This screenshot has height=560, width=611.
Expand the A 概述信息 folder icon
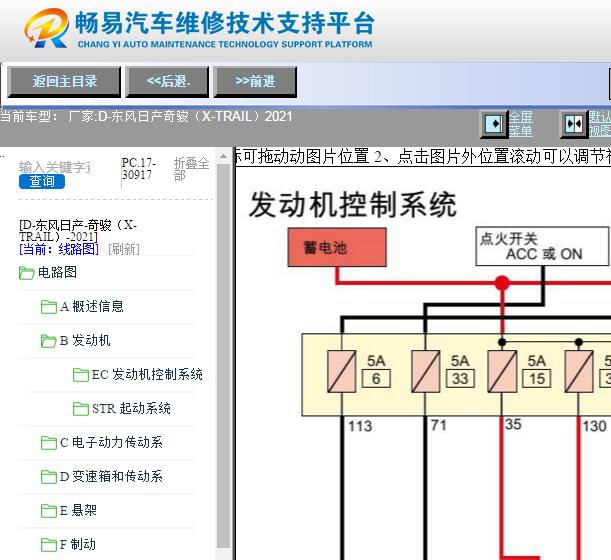[x=49, y=307]
